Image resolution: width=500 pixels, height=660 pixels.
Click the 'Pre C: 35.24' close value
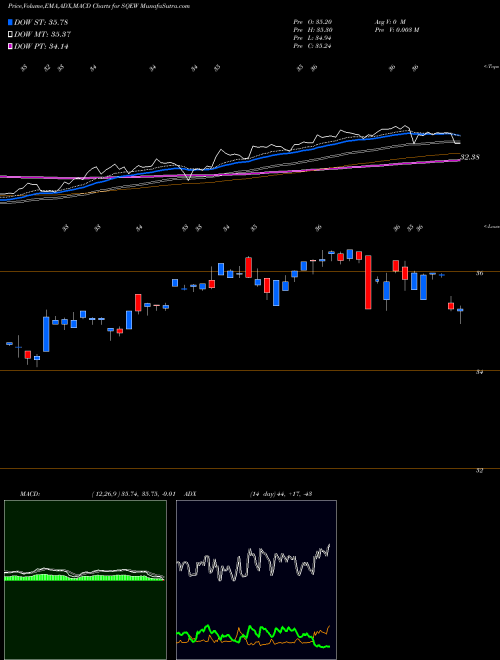[x=313, y=46]
